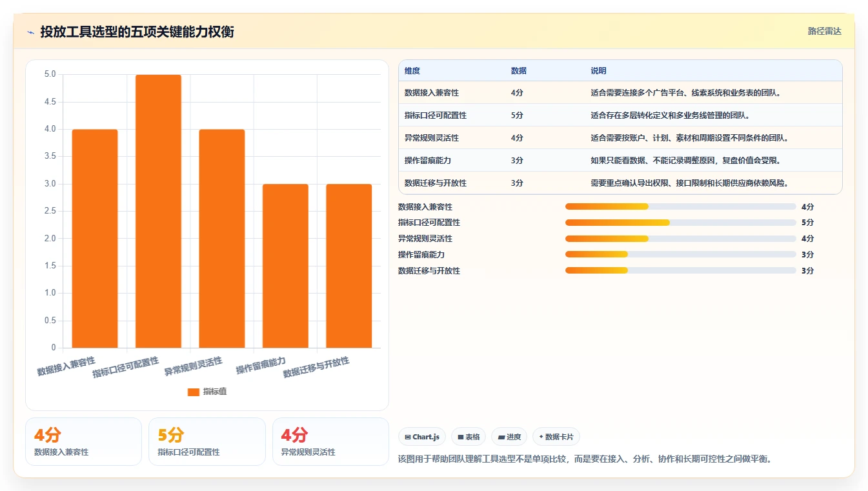868x491 pixels.
Task: Click the 指标口径可配置性 progress label
Action: pos(429,223)
